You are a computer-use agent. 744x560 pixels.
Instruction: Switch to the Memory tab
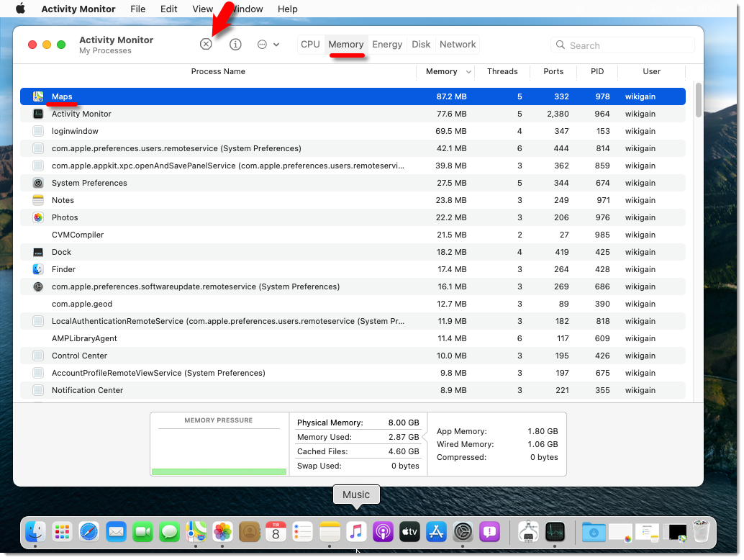[346, 44]
